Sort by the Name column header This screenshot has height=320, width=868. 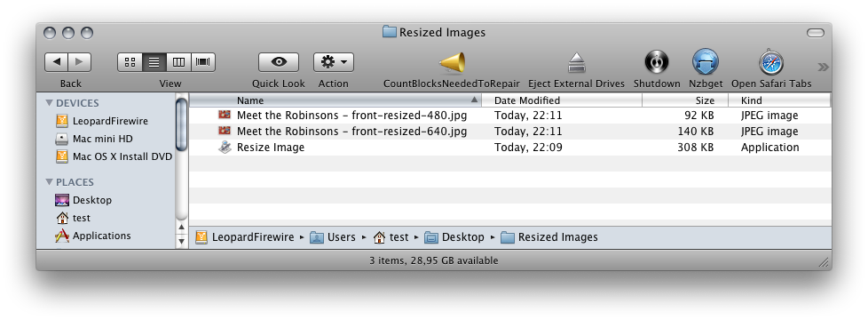tap(335, 100)
